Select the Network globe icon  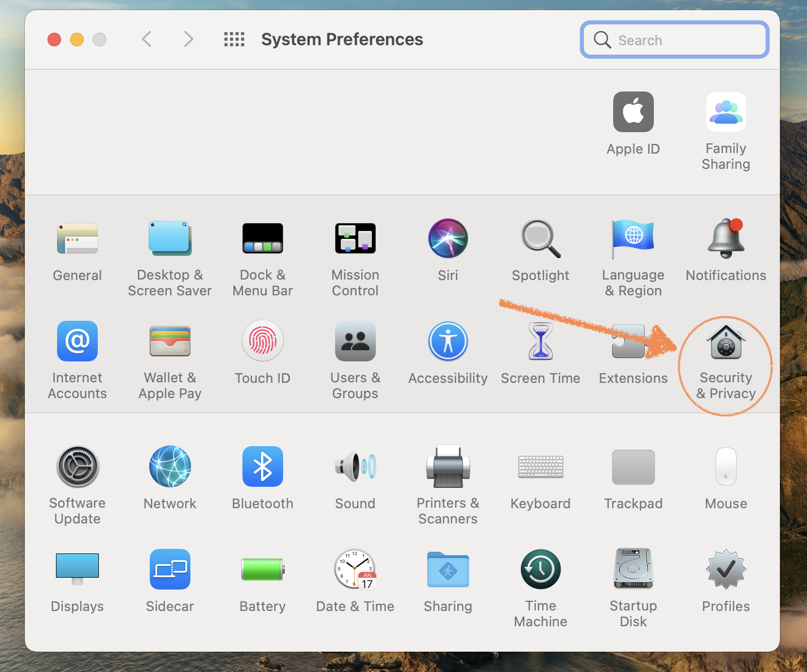170,466
